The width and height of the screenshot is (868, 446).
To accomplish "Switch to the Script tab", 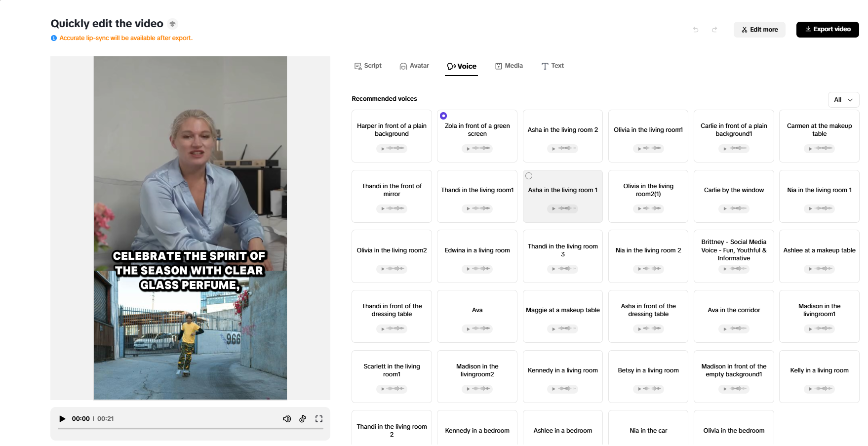I will 368,65.
